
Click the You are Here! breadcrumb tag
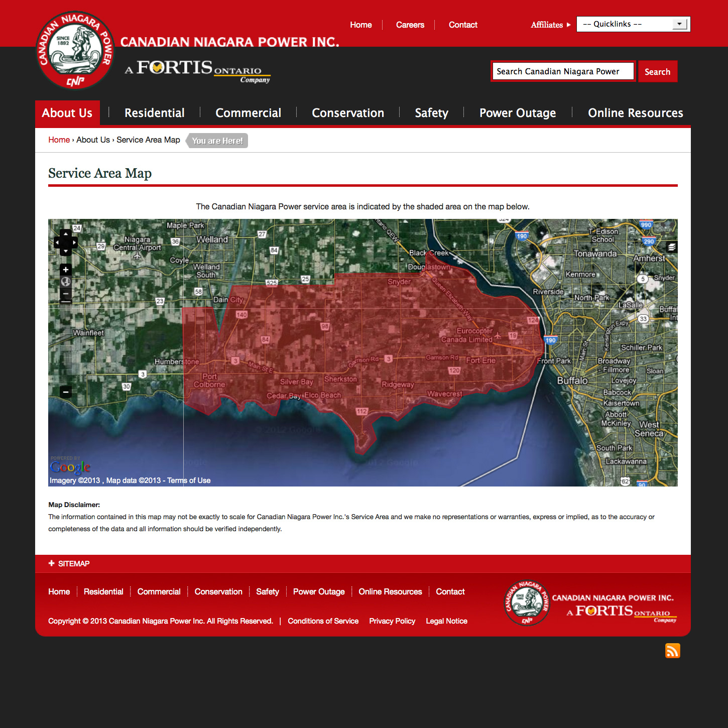(217, 141)
